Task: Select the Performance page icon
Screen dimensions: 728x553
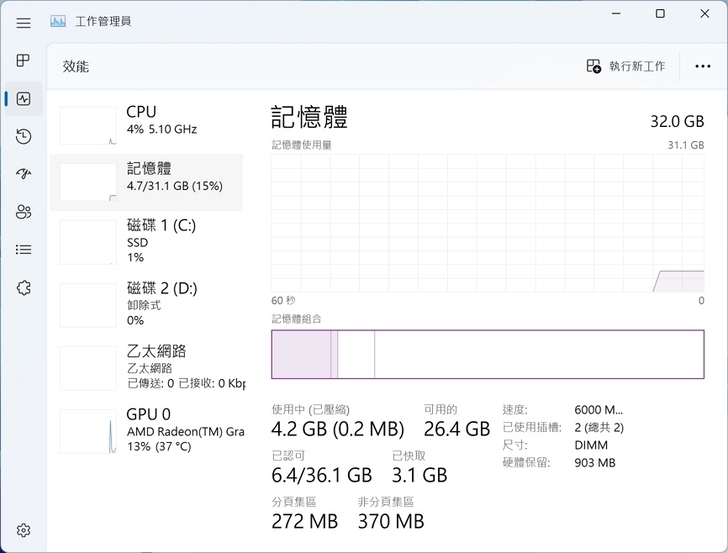Action: coord(24,99)
